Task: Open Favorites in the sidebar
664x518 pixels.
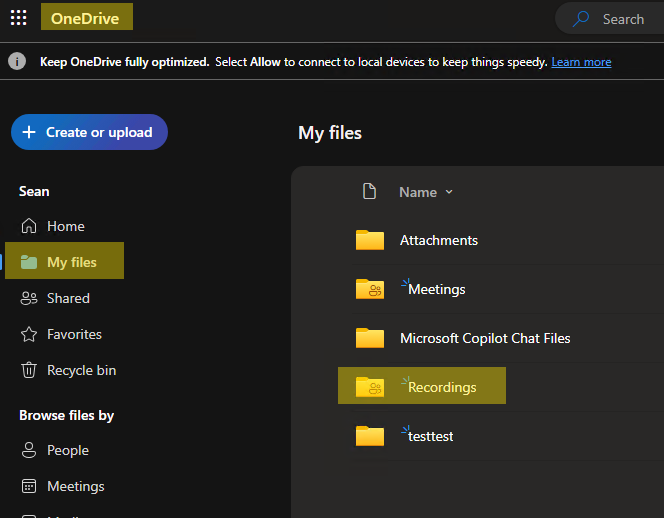Action: pos(74,334)
